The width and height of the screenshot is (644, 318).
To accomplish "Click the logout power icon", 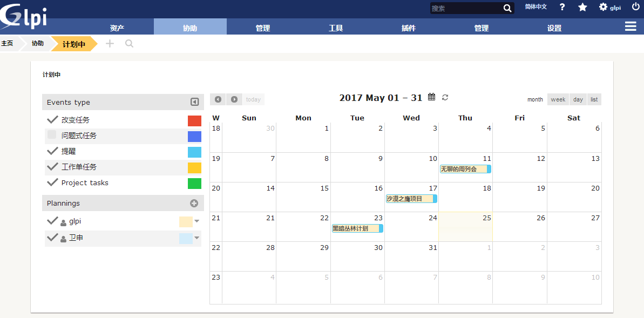I will (635, 7).
